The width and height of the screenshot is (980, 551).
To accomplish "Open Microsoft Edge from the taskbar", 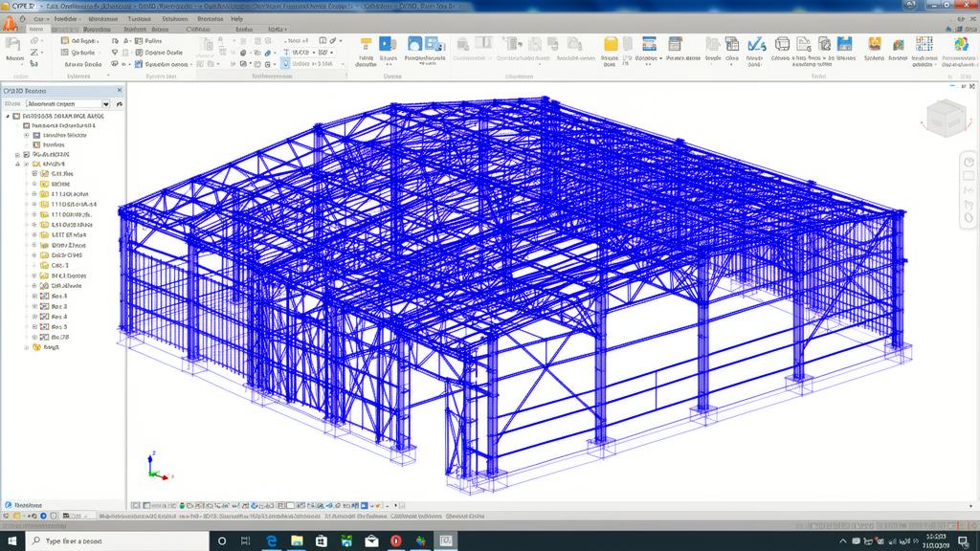I will (271, 540).
